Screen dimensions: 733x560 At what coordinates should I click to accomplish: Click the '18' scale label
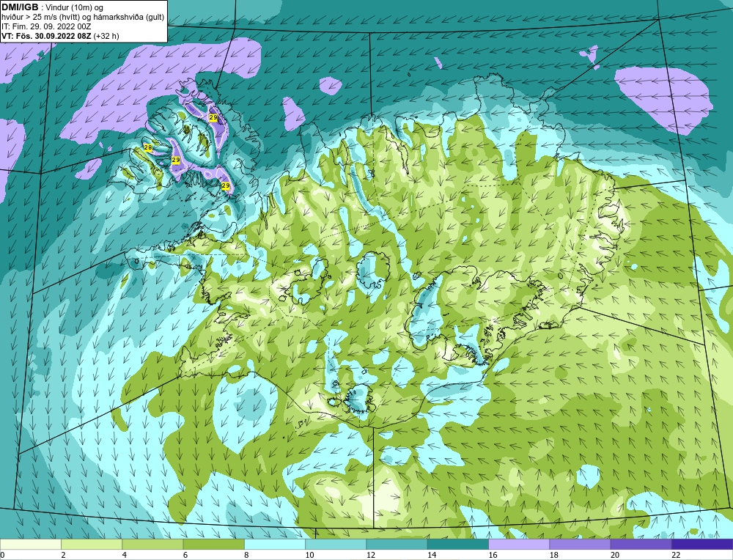click(553, 555)
